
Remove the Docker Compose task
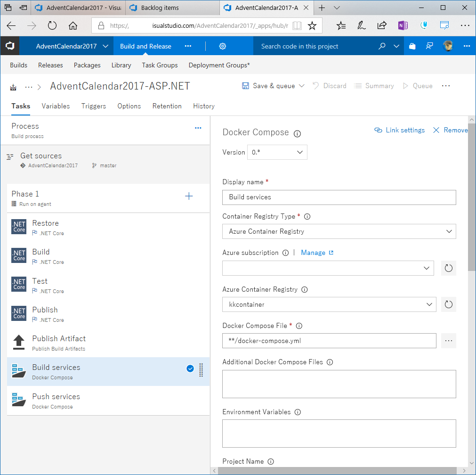pyautogui.click(x=450, y=130)
